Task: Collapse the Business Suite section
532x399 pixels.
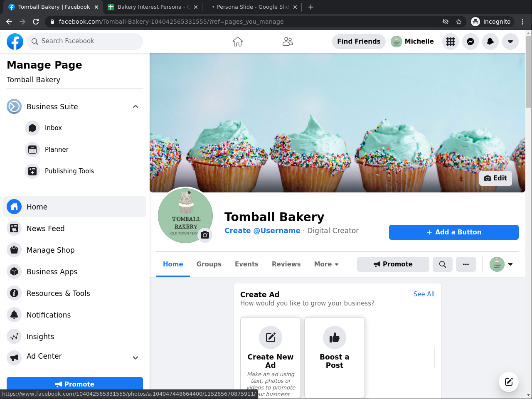Action: click(x=135, y=107)
